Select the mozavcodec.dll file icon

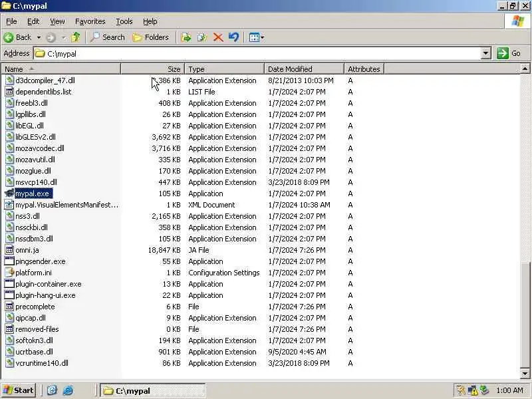(9, 148)
